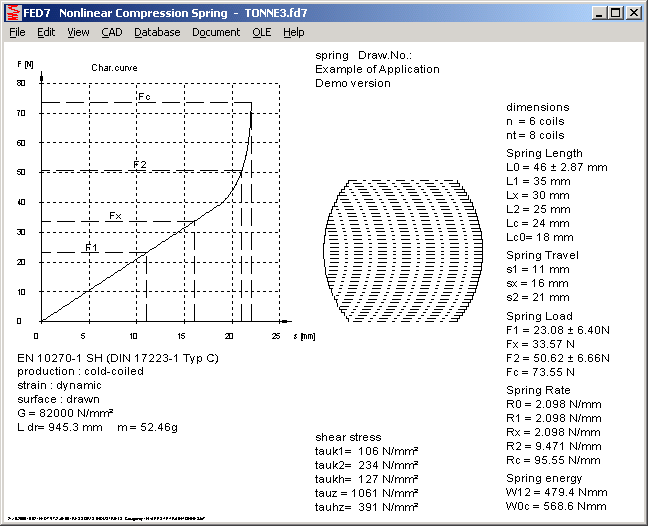Open the Database menu
The image size is (648, 526).
pyautogui.click(x=157, y=32)
